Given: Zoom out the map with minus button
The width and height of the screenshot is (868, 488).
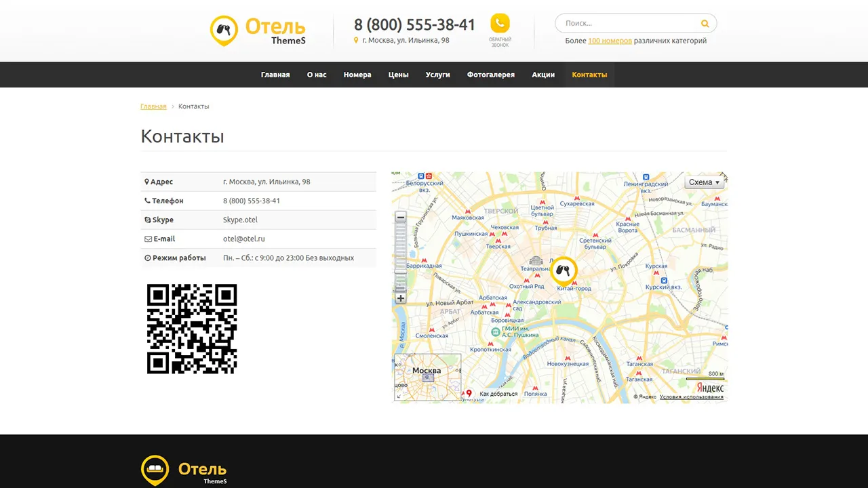Looking at the screenshot, I should 401,218.
